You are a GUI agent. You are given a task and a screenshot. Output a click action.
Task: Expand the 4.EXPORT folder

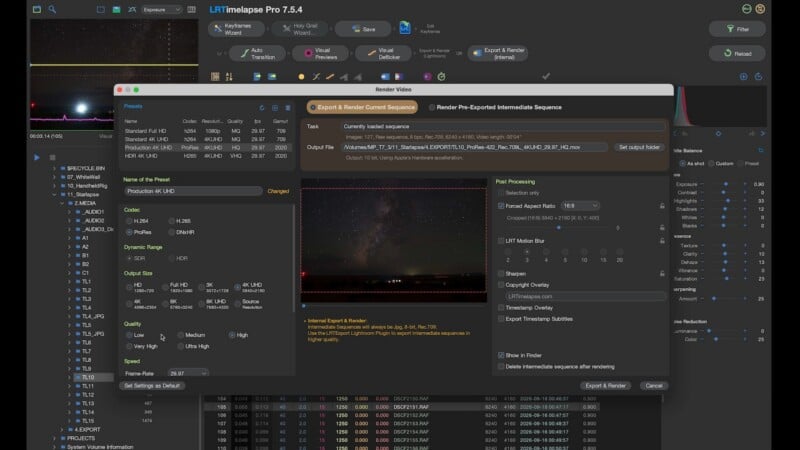pyautogui.click(x=62, y=430)
